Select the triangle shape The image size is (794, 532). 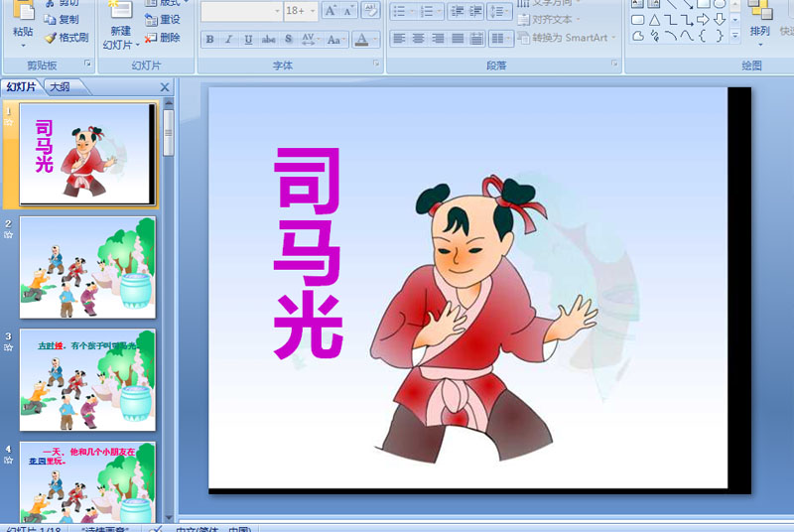[654, 20]
